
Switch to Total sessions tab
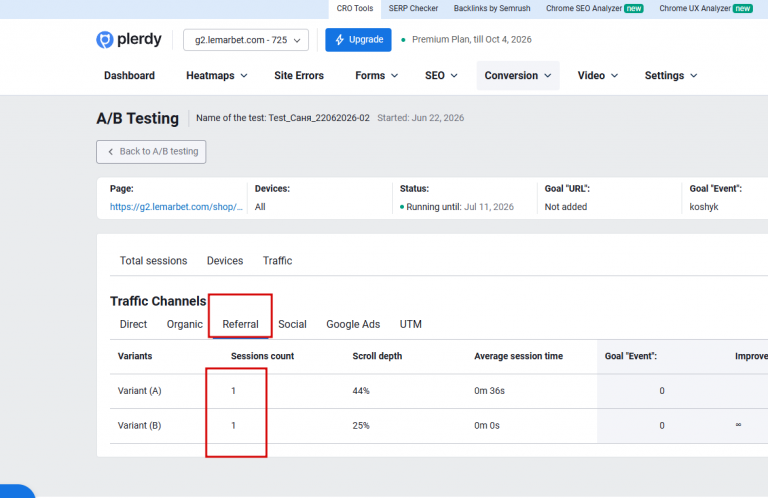[153, 261]
